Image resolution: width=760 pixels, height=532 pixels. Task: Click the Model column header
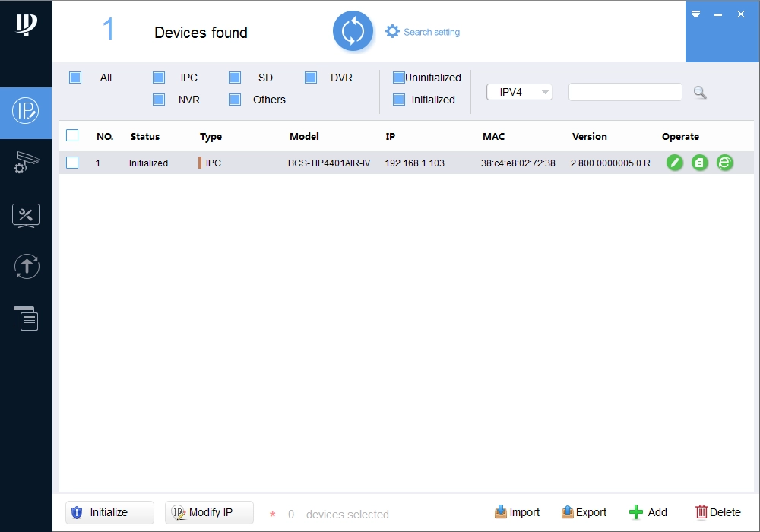click(304, 137)
